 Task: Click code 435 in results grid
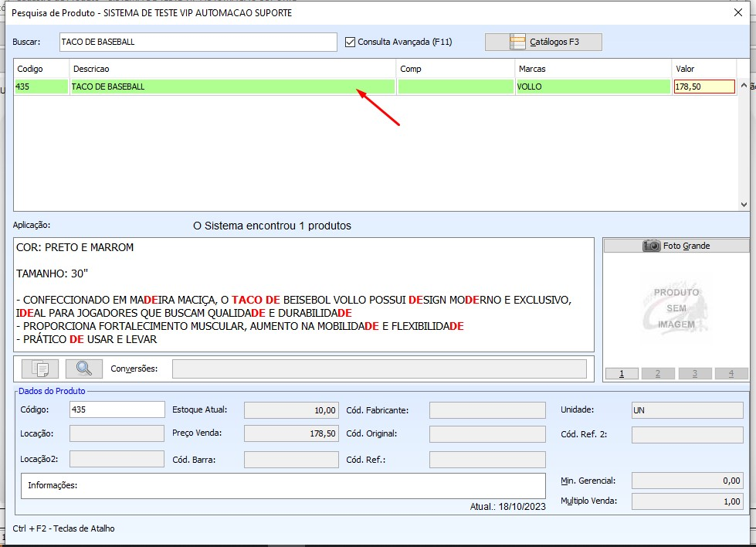[x=42, y=87]
